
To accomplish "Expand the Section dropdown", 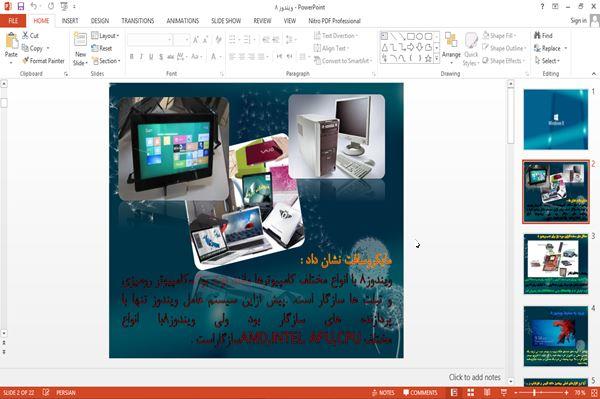I will [x=106, y=61].
